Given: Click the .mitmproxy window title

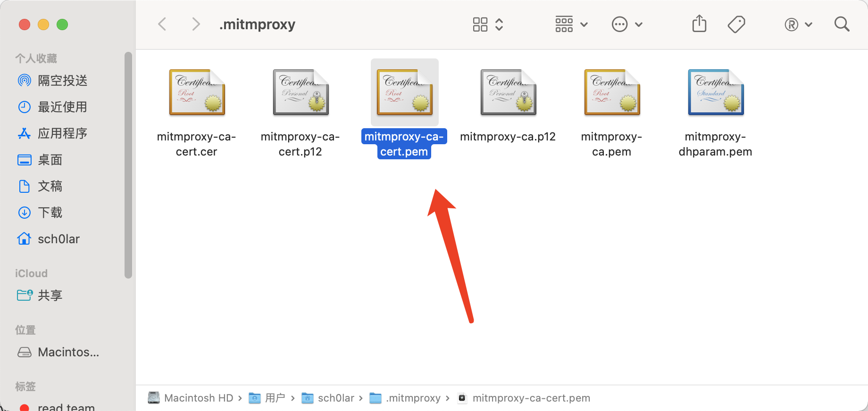Looking at the screenshot, I should (x=258, y=24).
